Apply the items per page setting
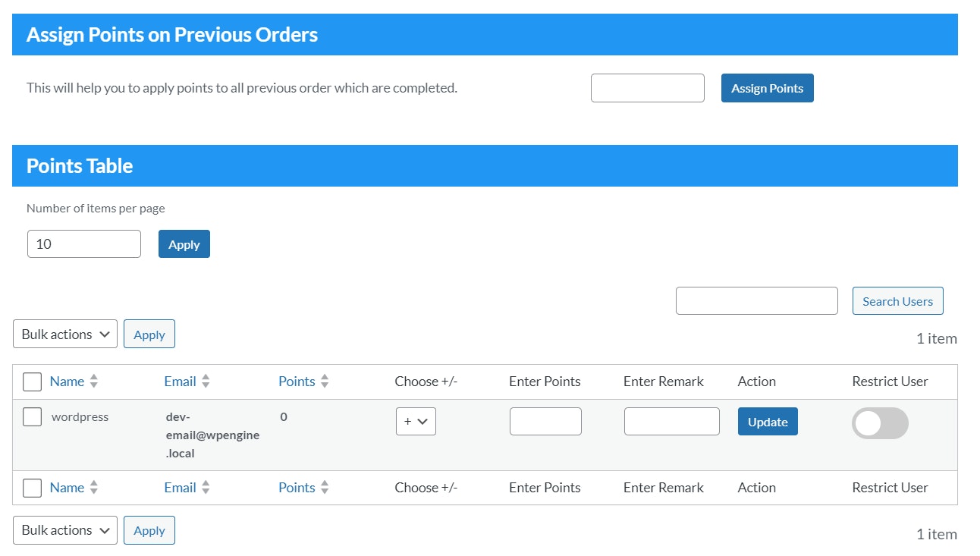This screenshot has width=980, height=556. pos(184,244)
